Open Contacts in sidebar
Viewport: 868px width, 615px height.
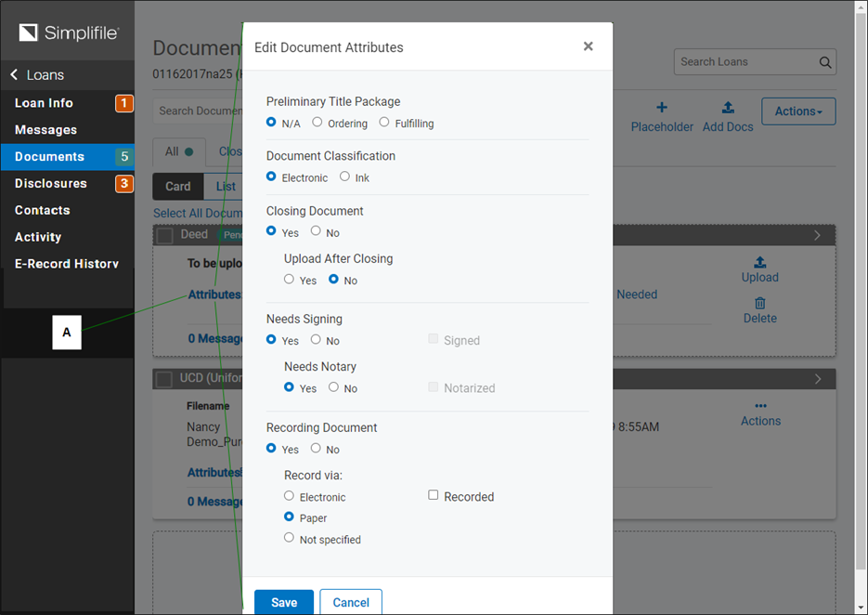click(42, 210)
